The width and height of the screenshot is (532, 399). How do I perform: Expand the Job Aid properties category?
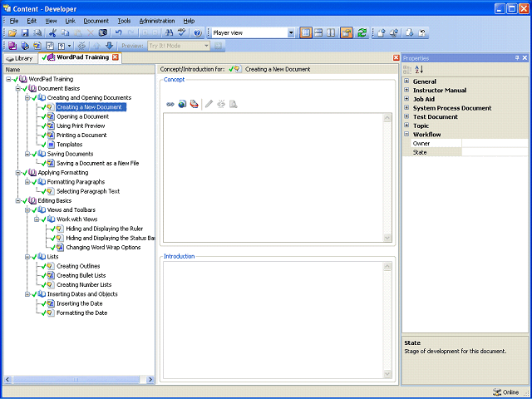[x=406, y=99]
